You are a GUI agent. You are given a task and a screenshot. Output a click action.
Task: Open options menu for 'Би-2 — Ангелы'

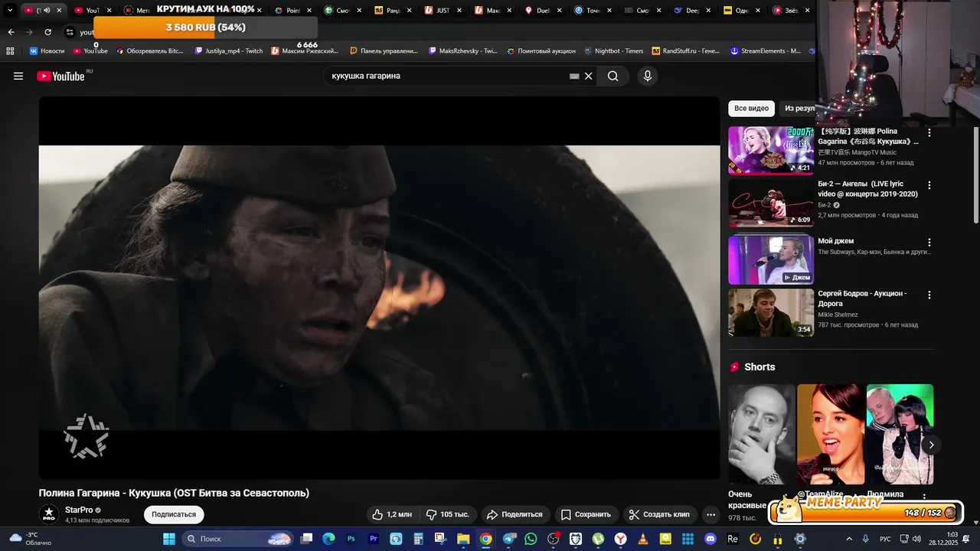click(929, 185)
